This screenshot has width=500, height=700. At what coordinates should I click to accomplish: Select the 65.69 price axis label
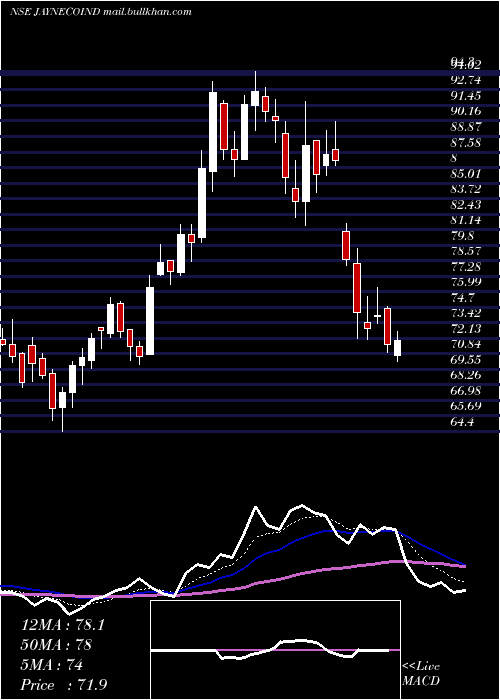[465, 406]
